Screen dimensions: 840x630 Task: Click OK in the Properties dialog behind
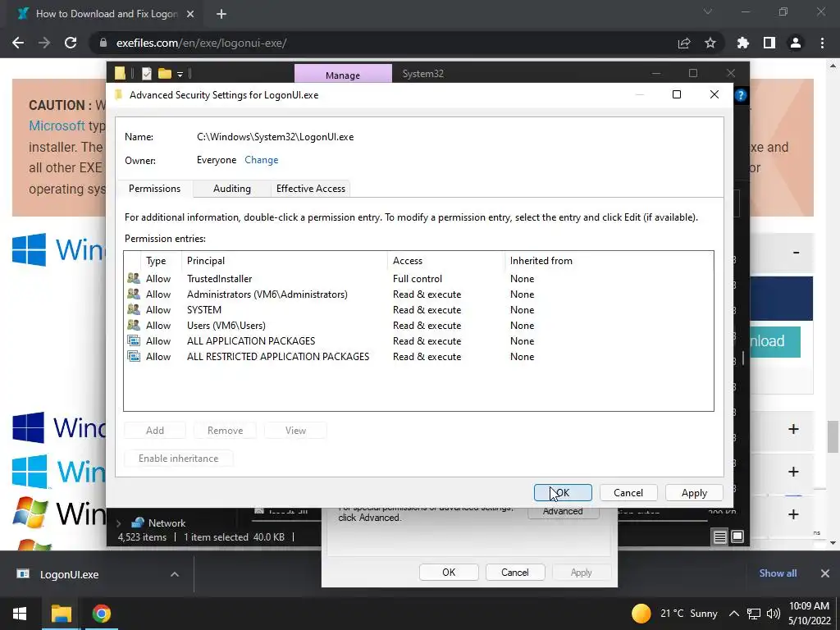tap(449, 572)
